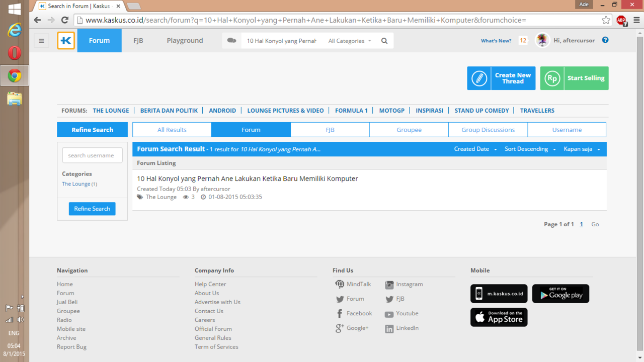Open BERITA DAN POLITIK forum link
This screenshot has width=644, height=362.
click(x=169, y=111)
